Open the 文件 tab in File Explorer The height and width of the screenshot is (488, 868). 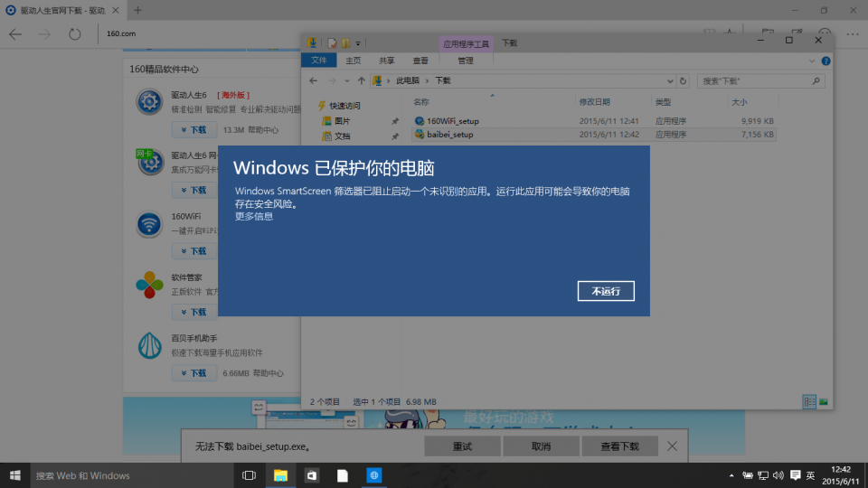coord(318,61)
